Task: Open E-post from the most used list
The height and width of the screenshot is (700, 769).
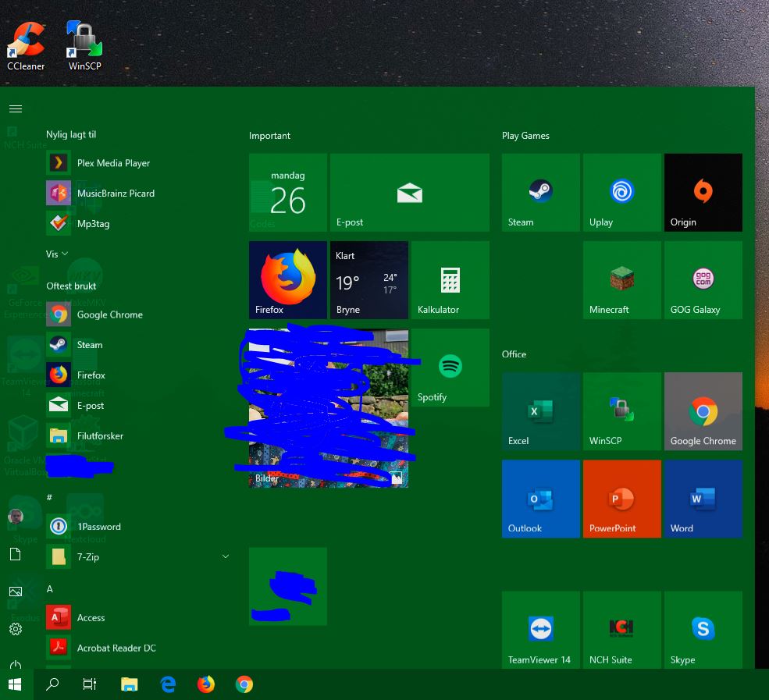Action: [x=137, y=405]
